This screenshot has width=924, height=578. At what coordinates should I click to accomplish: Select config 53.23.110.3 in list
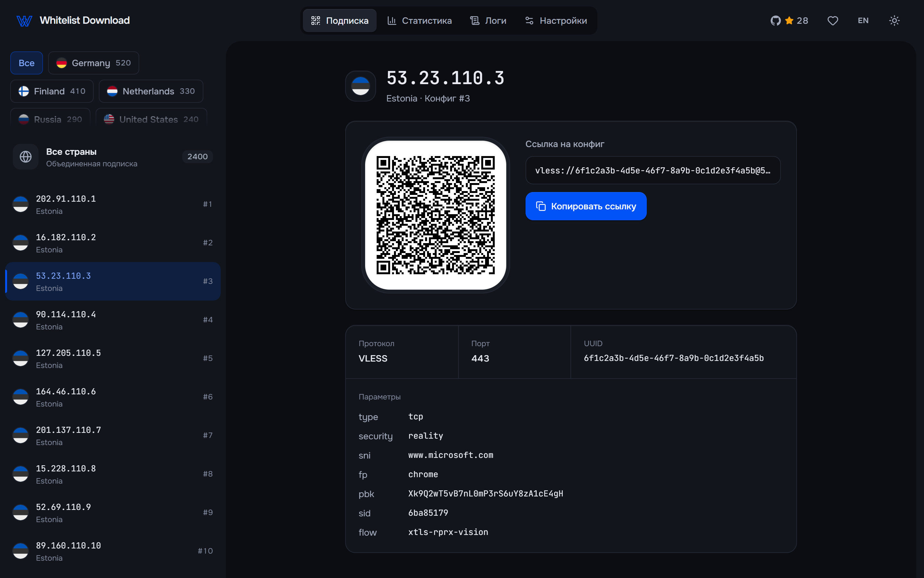pos(113,281)
